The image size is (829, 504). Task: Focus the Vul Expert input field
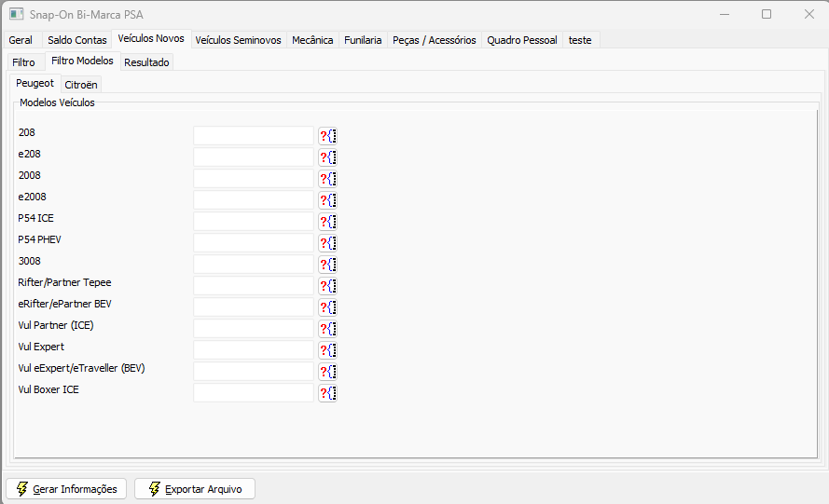click(254, 349)
